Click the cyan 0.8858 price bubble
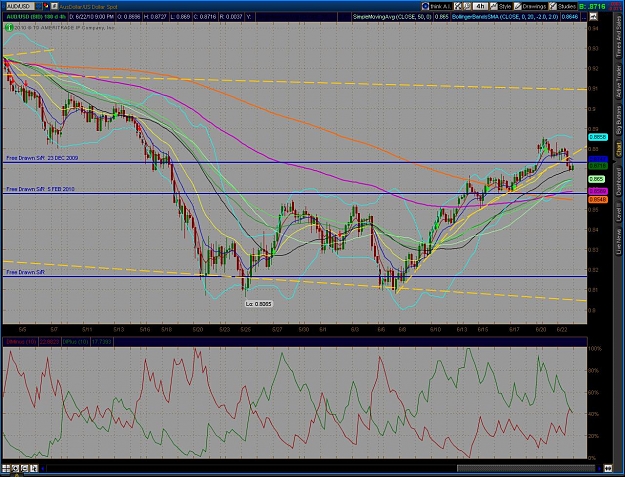Image resolution: width=625 pixels, height=477 pixels. point(598,137)
